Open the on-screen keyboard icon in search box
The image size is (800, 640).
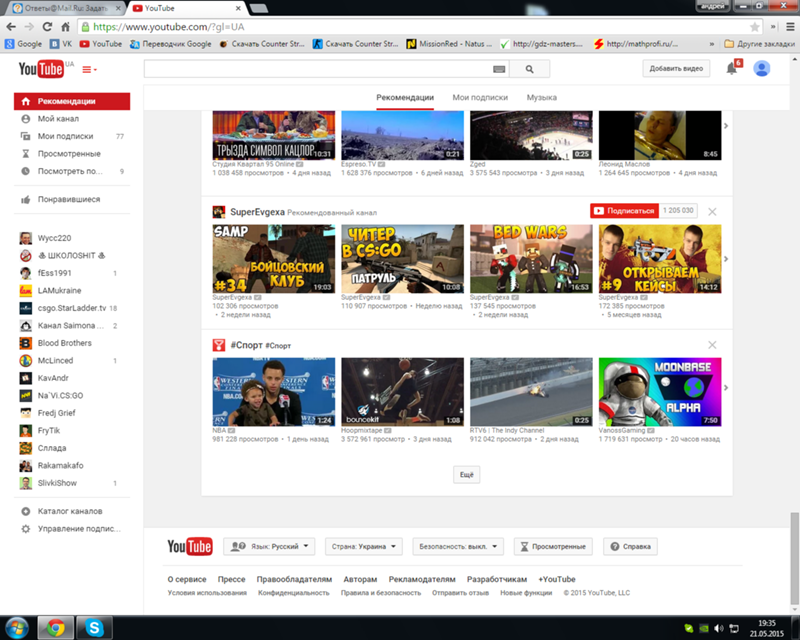click(499, 69)
